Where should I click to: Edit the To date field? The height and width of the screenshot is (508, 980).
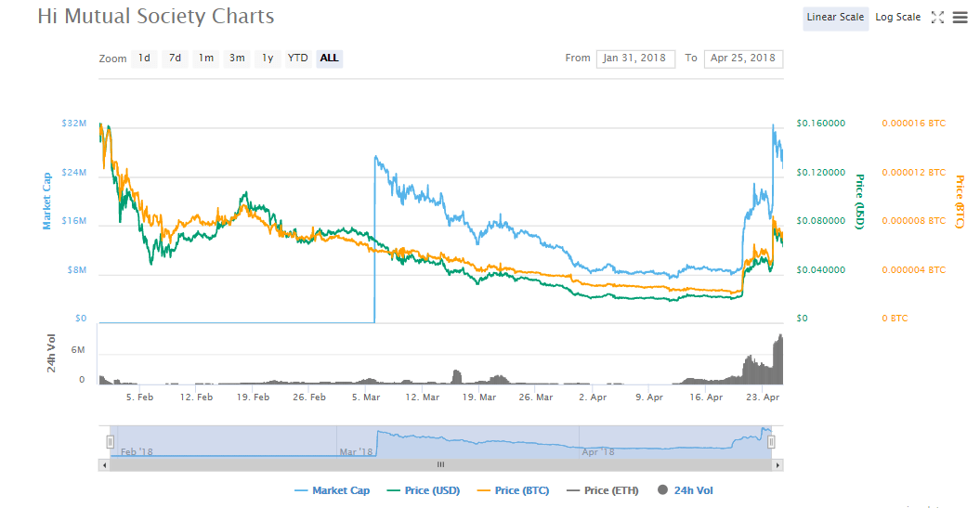743,59
